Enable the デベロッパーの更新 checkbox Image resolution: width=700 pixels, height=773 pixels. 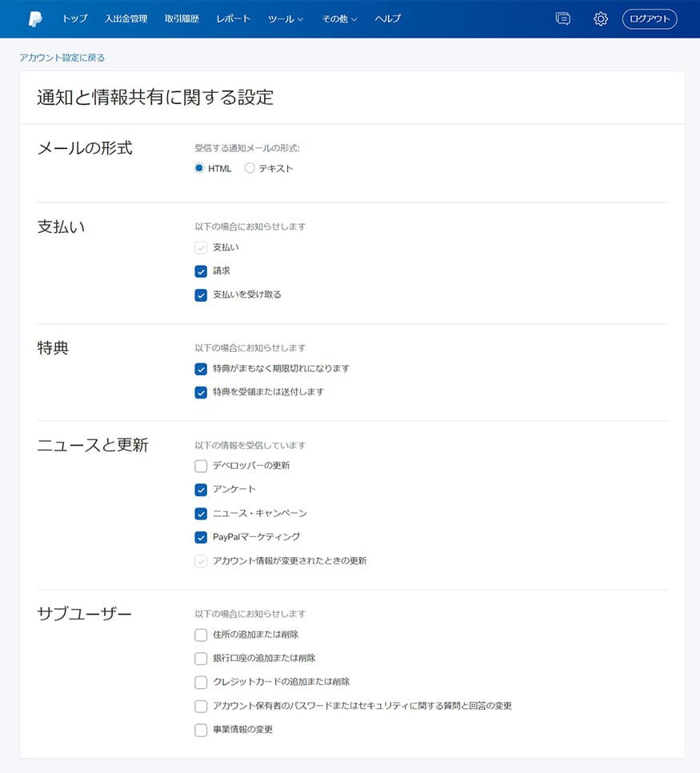[201, 466]
